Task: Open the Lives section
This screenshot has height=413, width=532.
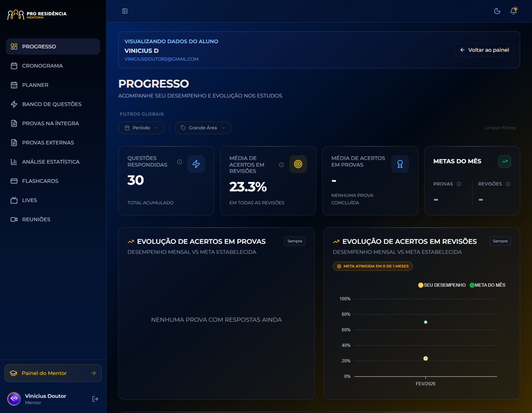Action: pos(53,200)
